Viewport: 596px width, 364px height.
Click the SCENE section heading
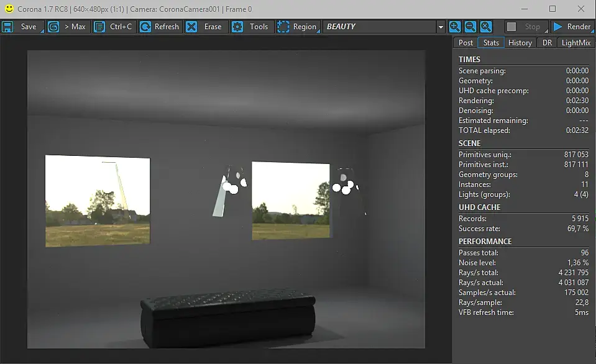coord(469,143)
